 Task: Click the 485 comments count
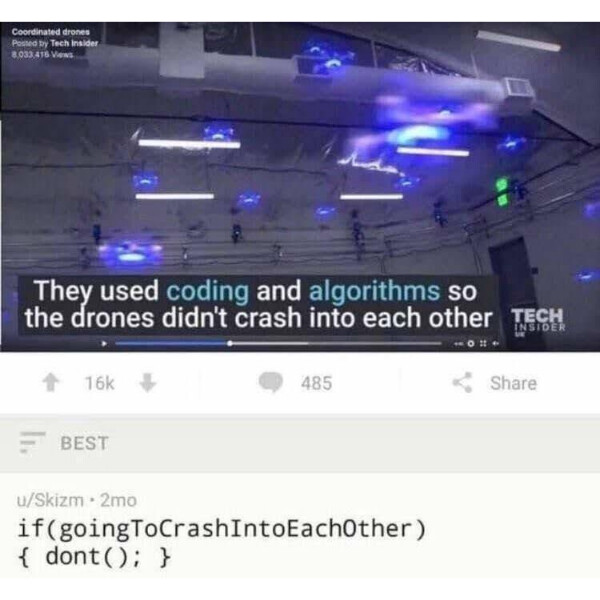[x=316, y=383]
